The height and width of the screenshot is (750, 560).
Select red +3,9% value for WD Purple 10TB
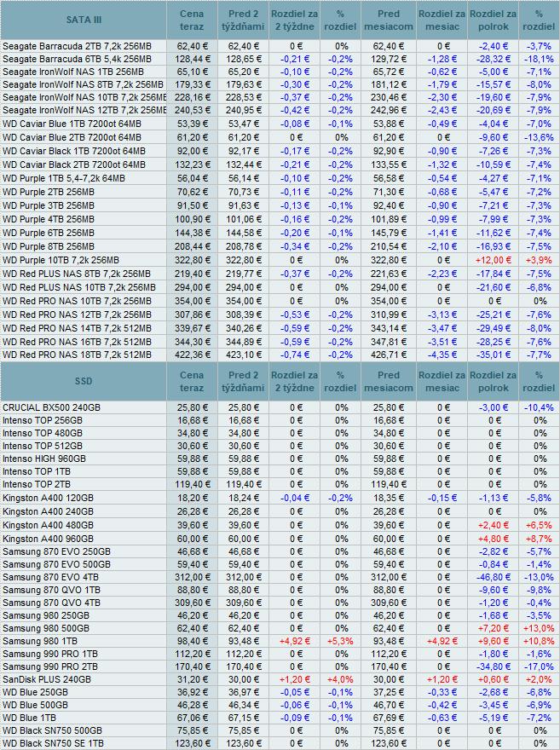pyautogui.click(x=539, y=261)
